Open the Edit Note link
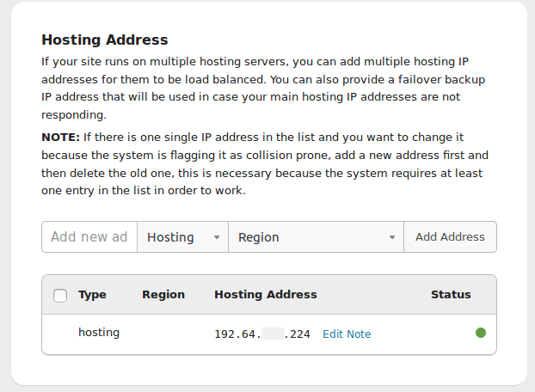 (347, 334)
